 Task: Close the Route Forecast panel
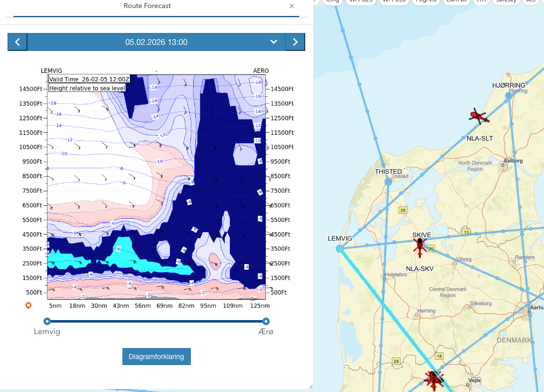(x=292, y=6)
